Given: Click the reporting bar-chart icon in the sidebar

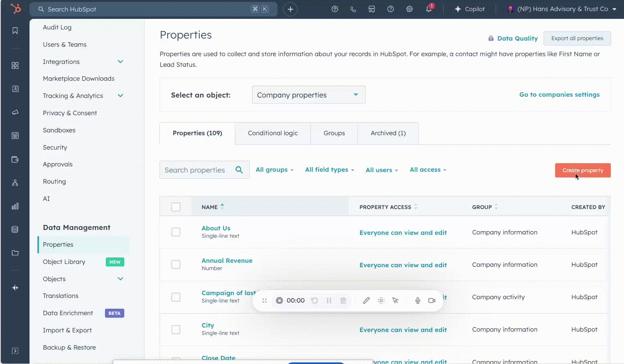Looking at the screenshot, I should coord(15,206).
